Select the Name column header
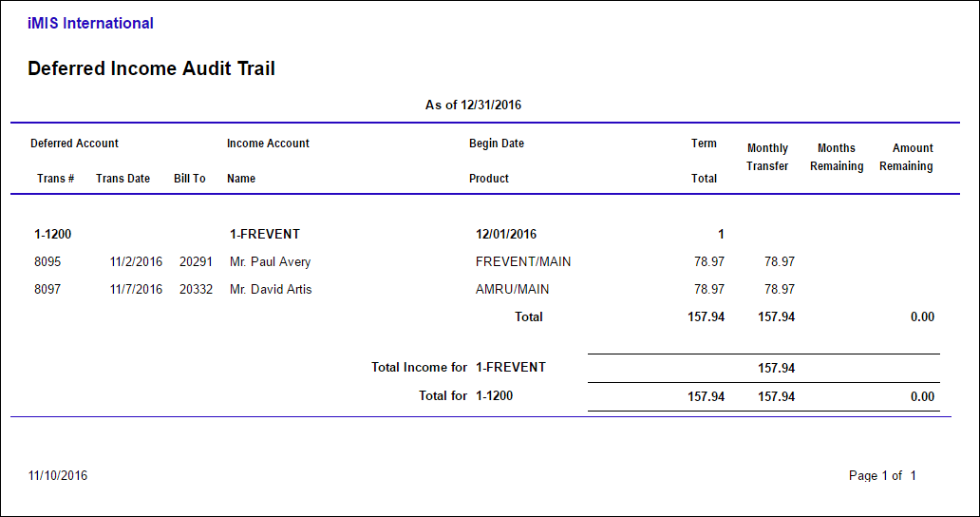The image size is (980, 517). point(241,178)
